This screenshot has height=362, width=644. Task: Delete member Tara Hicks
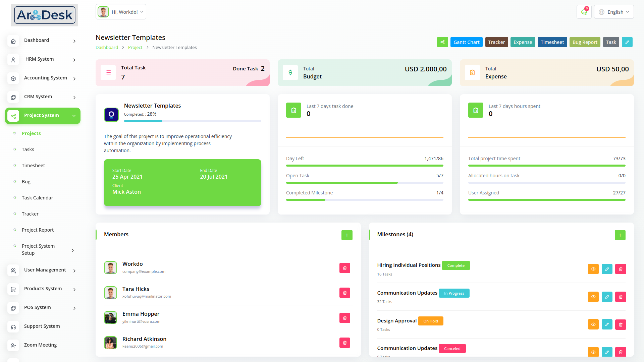click(344, 293)
